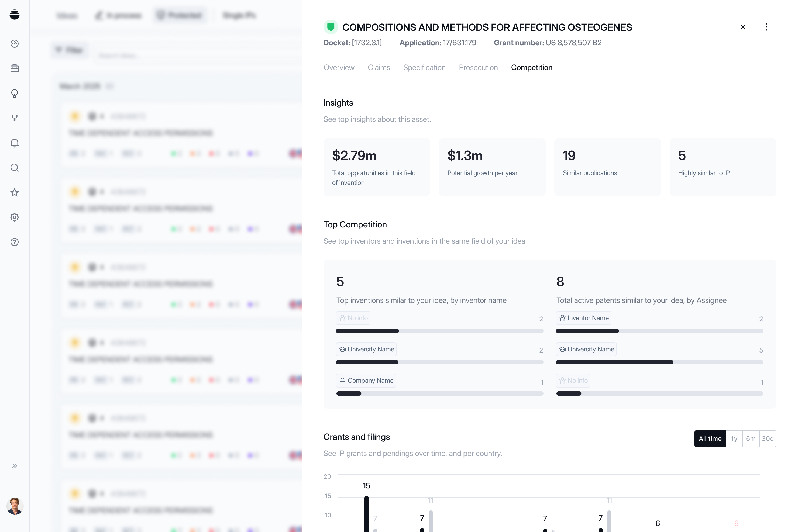Click the branch fork sidebar icon
The image size is (798, 532).
tap(15, 118)
